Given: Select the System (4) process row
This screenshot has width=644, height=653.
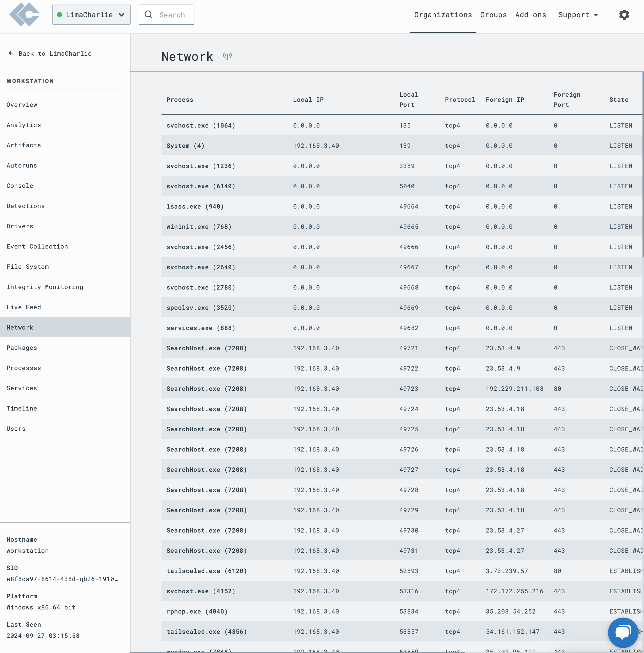Looking at the screenshot, I should (x=401, y=146).
